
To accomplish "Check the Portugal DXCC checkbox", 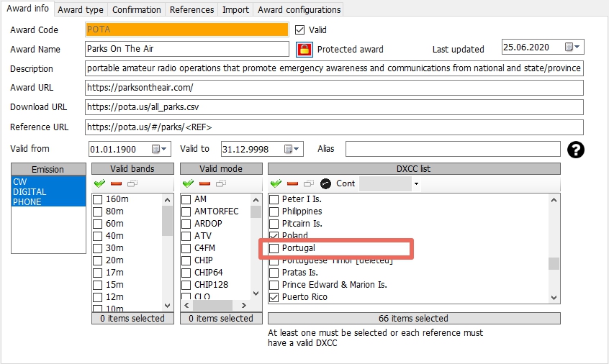I will tap(274, 248).
